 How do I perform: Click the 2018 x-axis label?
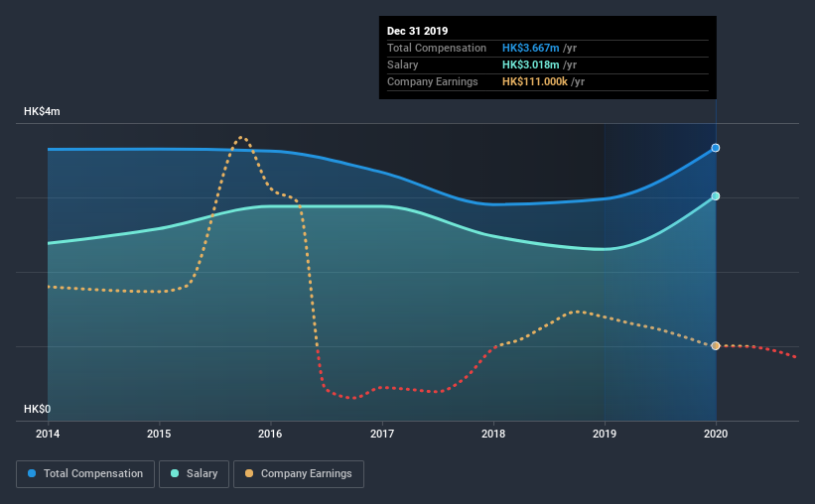(x=493, y=434)
